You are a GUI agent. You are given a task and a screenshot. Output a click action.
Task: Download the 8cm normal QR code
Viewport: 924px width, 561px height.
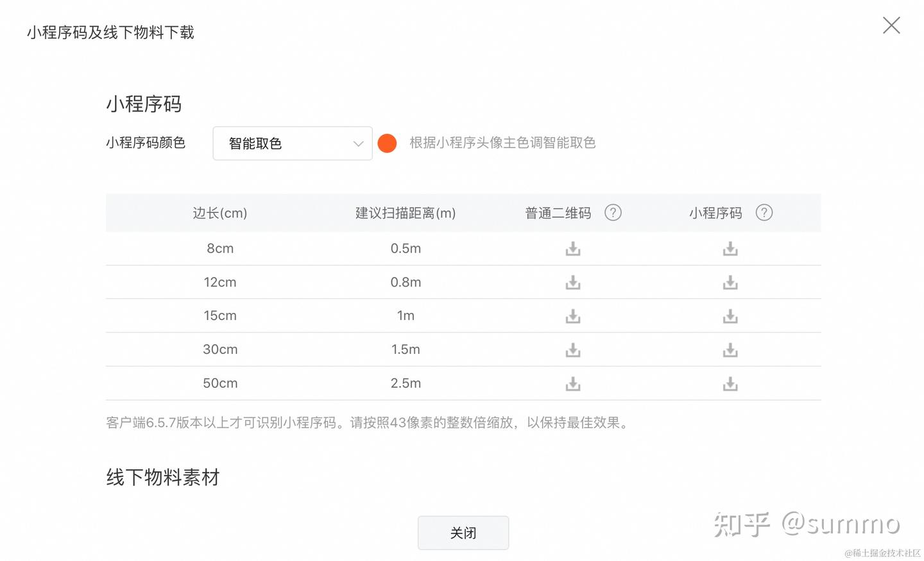(573, 249)
